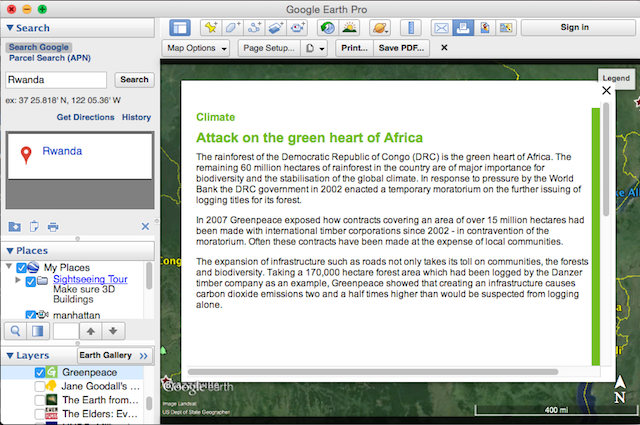The image size is (640, 425).
Task: Open Get Directions link
Action: [86, 117]
